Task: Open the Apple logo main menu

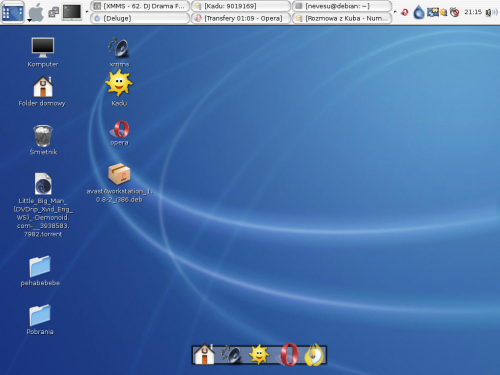Action: (36, 13)
